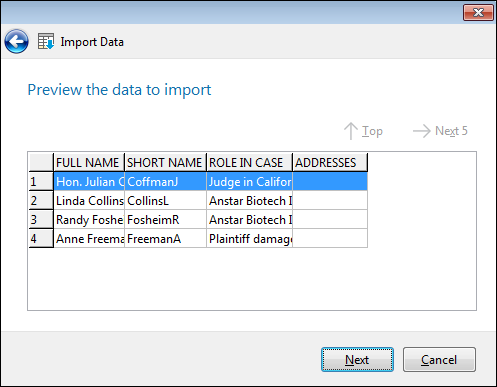This screenshot has height=387, width=497.
Task: Click the Plaintiff damage role cell
Action: click(x=250, y=239)
